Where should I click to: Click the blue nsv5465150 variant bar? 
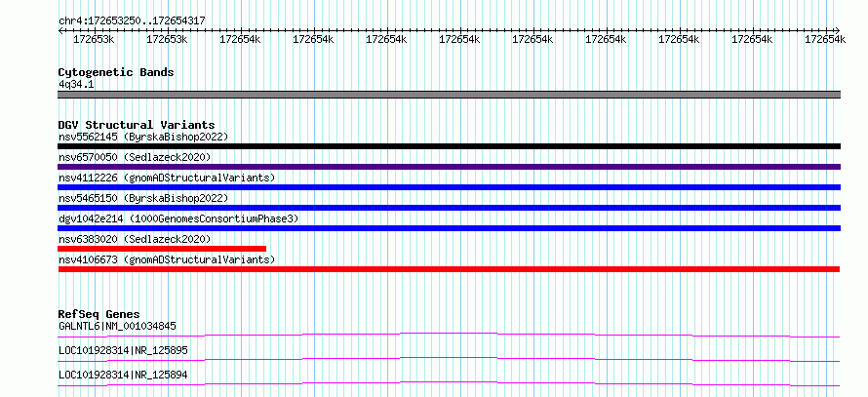[449, 208]
